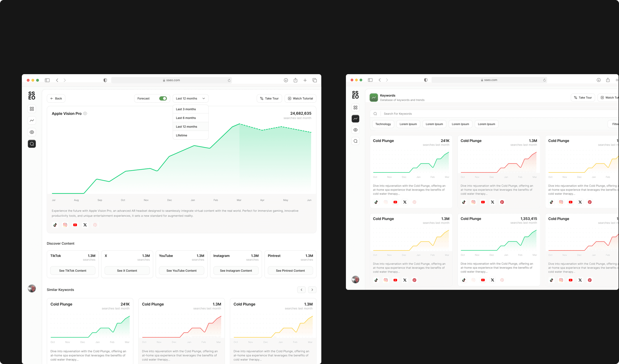Go to previous similar keywords with left chevron
Image resolution: width=619 pixels, height=364 pixels.
tap(301, 290)
